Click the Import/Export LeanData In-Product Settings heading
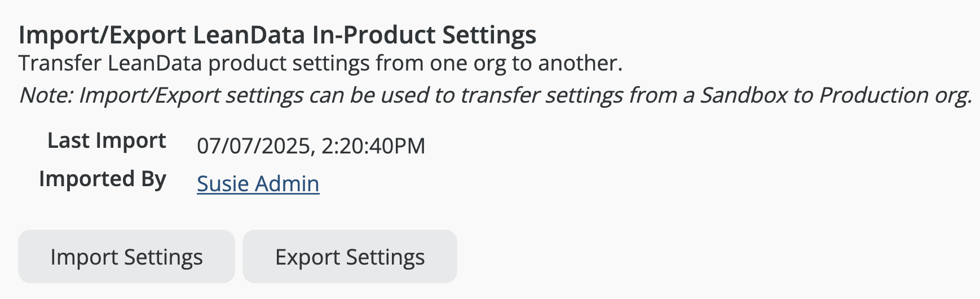The image size is (980, 299). click(277, 35)
